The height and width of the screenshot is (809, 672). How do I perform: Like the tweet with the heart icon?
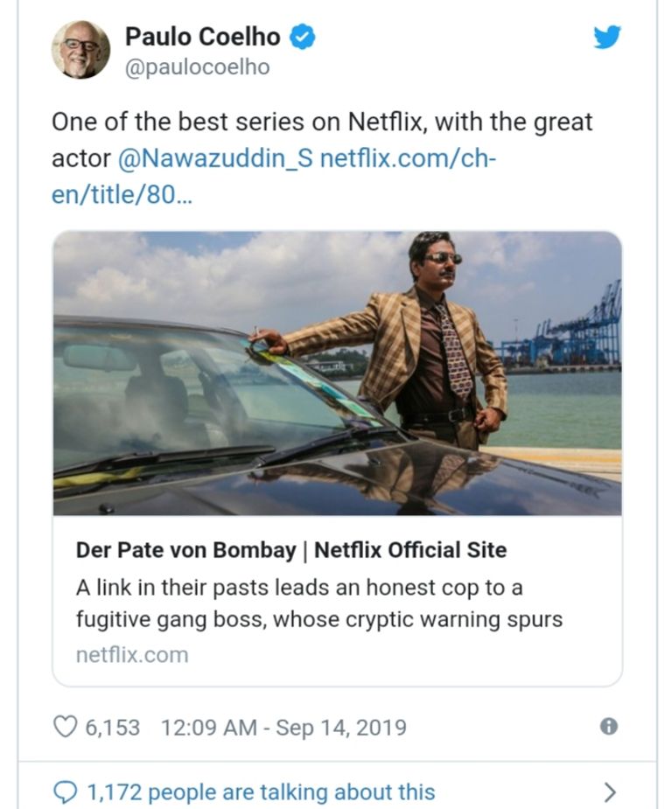(x=66, y=727)
